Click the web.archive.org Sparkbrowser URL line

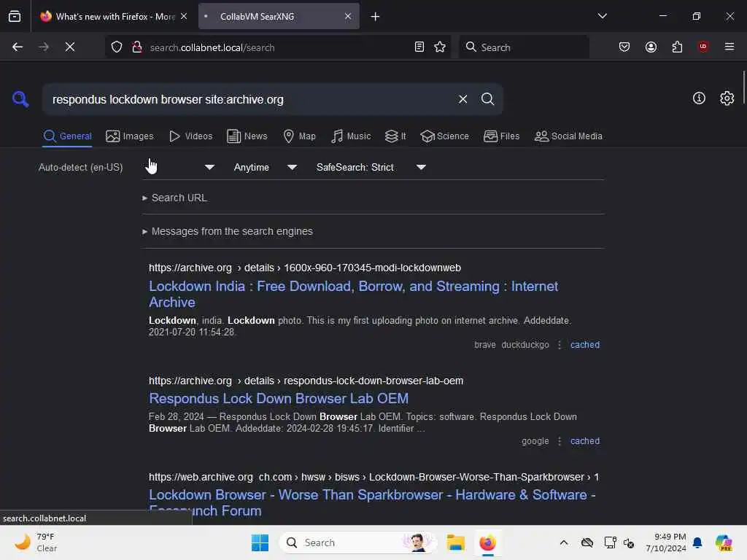374,477
